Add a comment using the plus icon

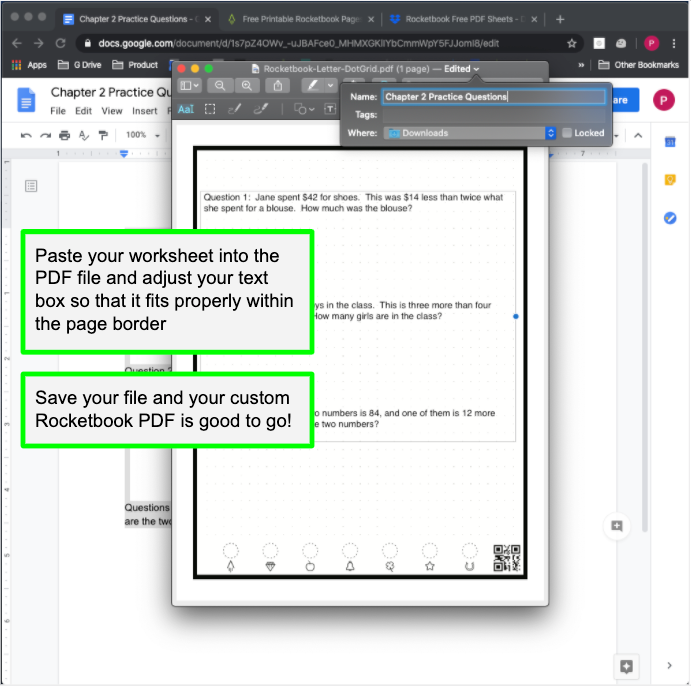click(617, 526)
